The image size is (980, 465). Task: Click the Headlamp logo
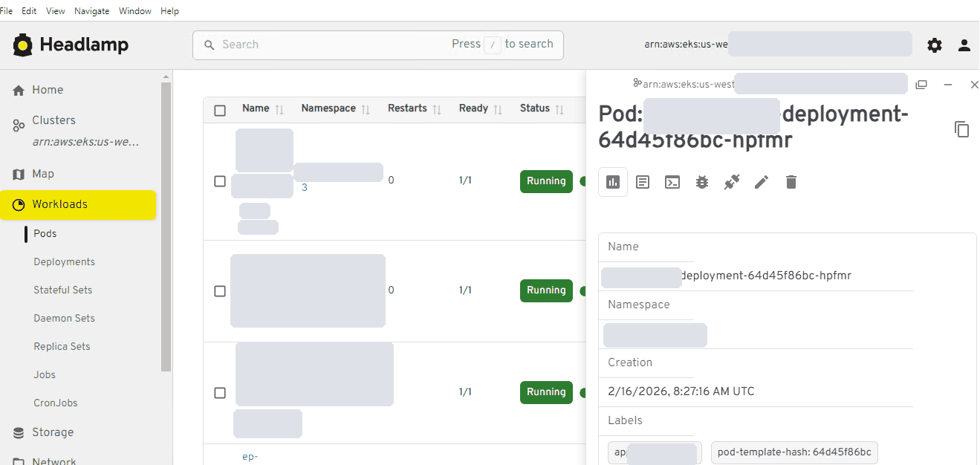click(71, 45)
